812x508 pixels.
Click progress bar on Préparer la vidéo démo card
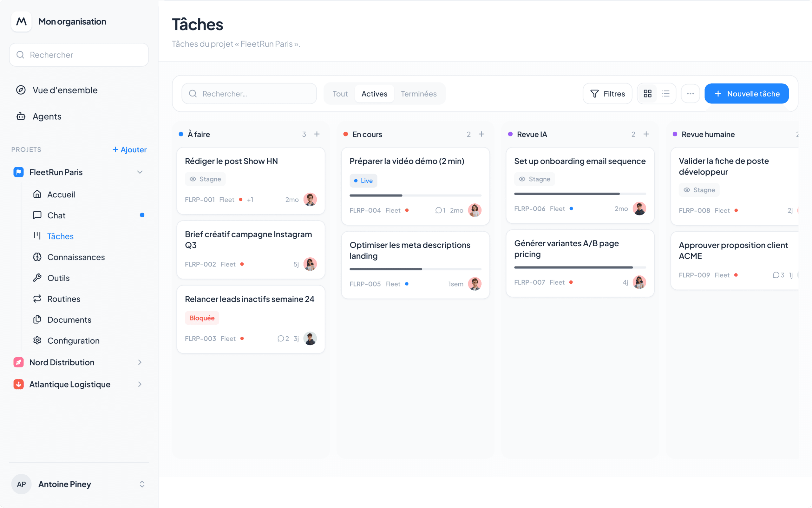[416, 195]
